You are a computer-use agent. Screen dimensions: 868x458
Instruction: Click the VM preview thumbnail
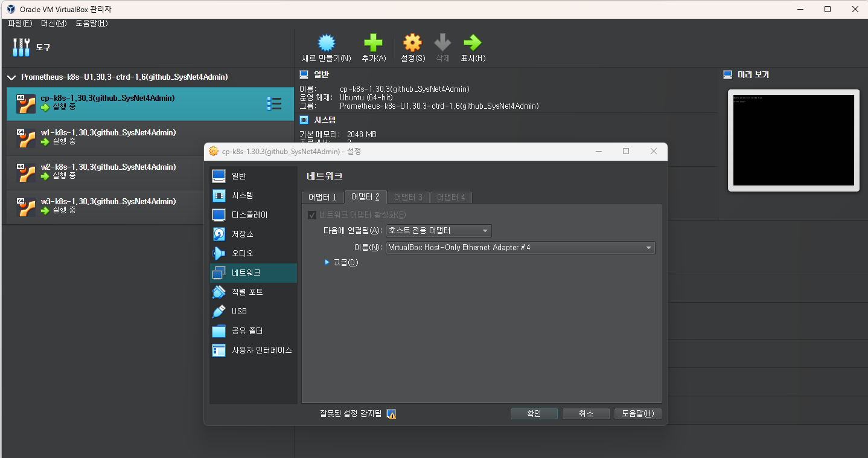pos(794,140)
